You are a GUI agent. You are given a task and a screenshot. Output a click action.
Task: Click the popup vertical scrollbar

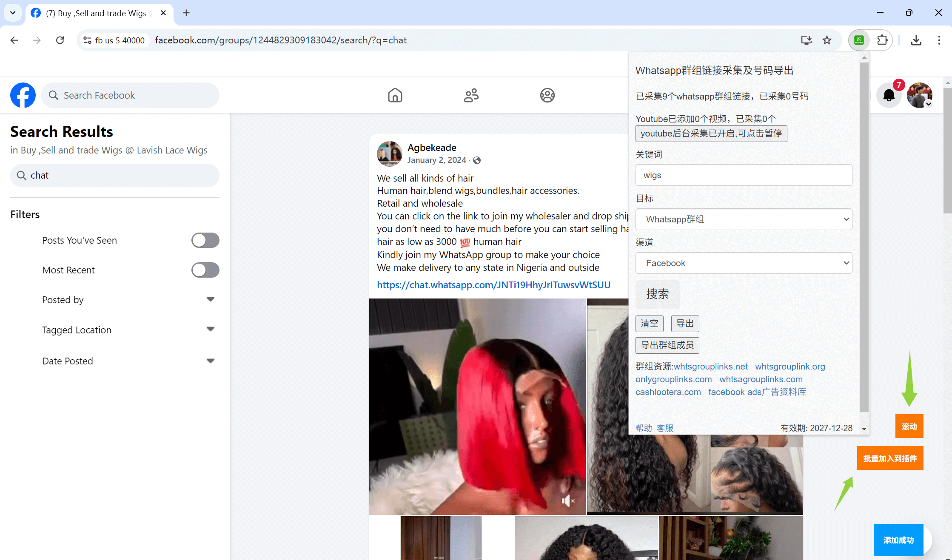(864, 238)
